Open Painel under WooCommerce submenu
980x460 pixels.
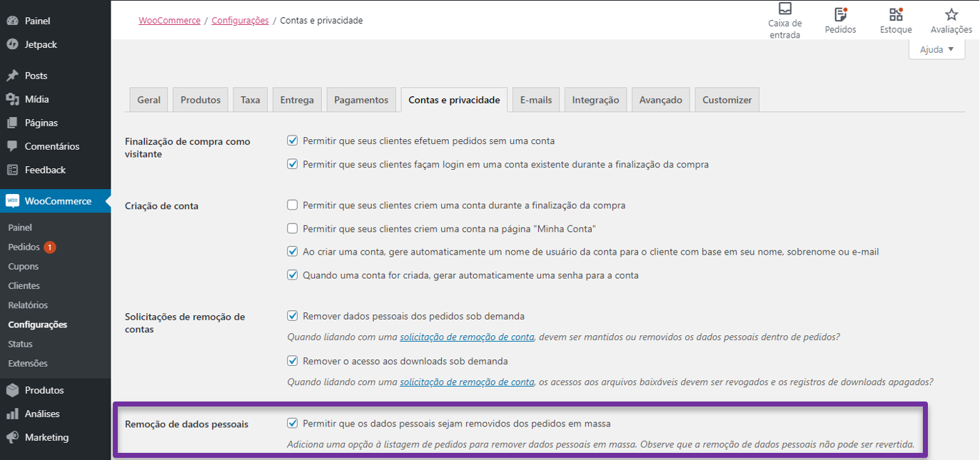click(x=20, y=228)
